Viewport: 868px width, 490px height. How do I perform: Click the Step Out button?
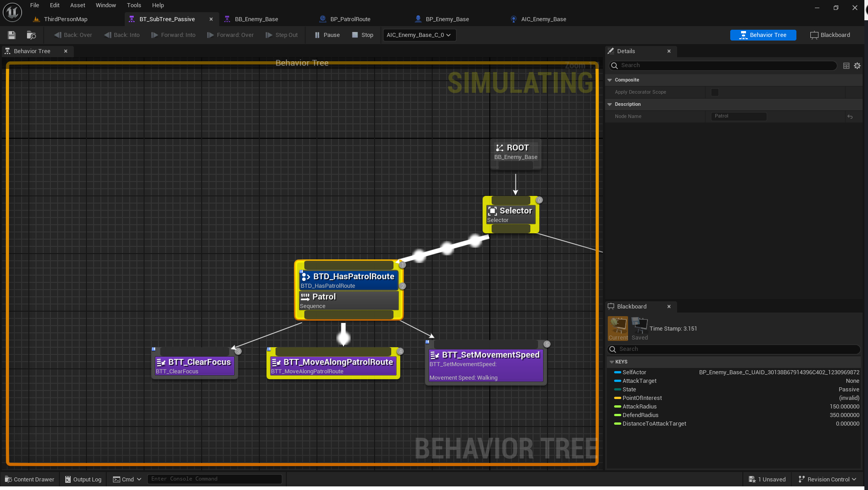(x=281, y=35)
